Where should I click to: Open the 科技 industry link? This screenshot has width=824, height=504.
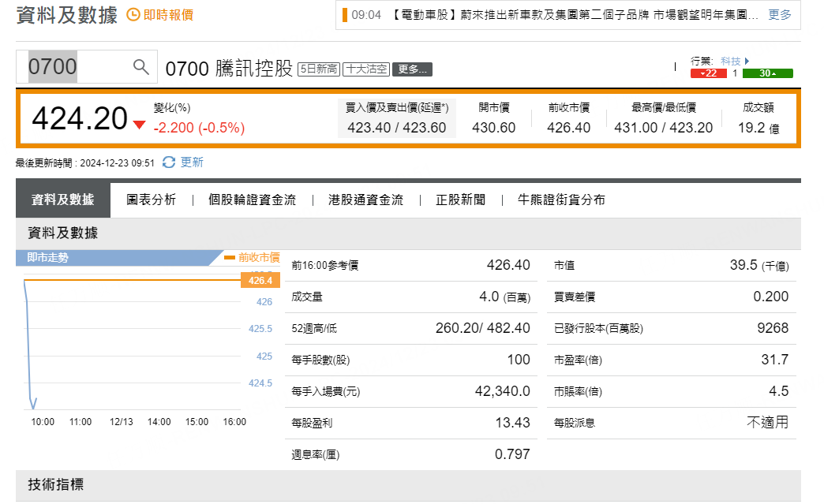point(730,61)
